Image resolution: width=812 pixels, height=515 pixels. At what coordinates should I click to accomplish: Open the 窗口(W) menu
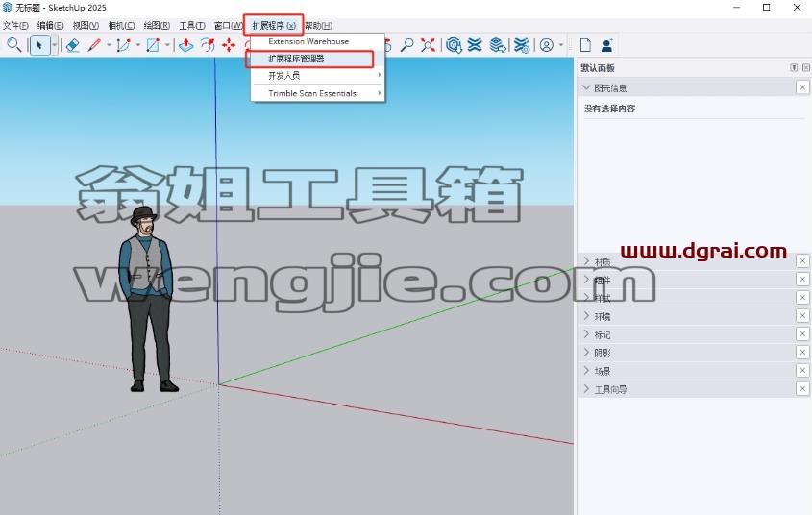pos(228,25)
